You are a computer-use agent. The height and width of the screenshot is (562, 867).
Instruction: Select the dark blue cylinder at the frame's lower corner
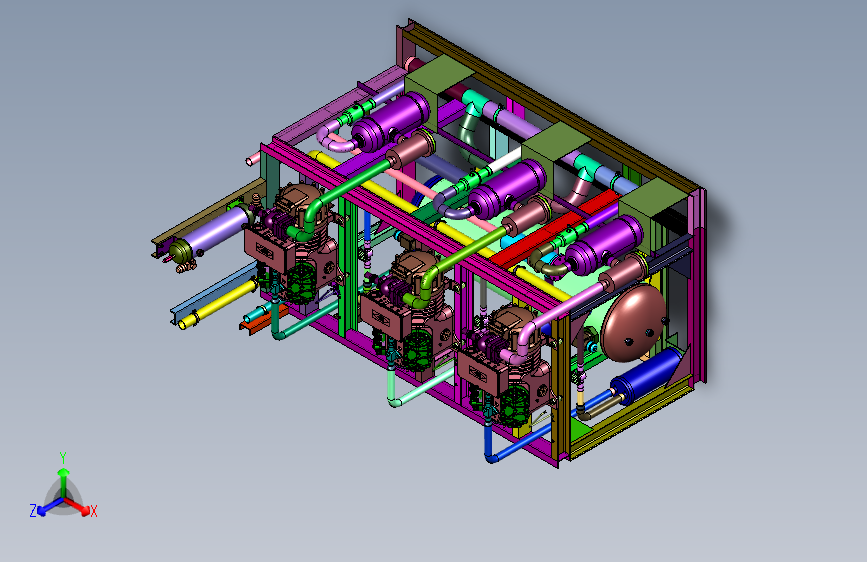[647, 377]
